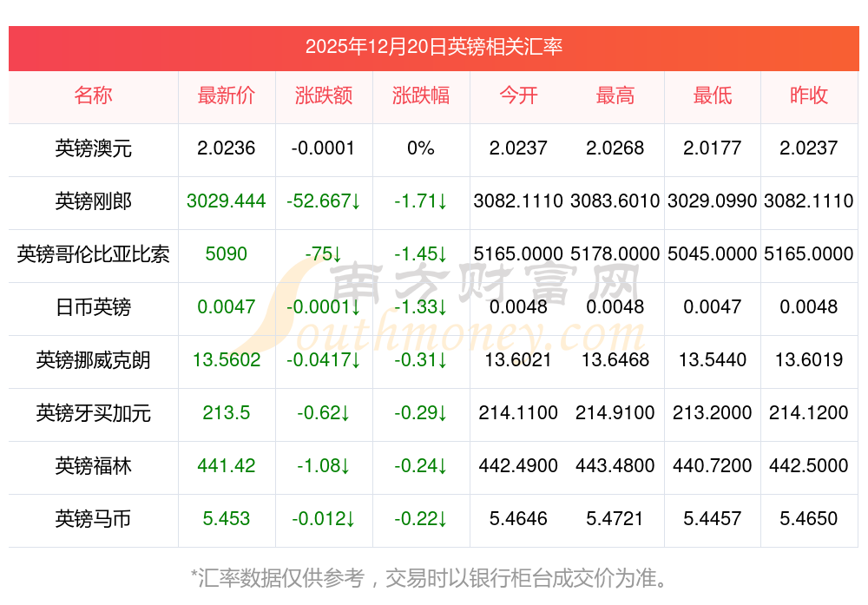Select the 最新价 column header
The height and width of the screenshot is (605, 868).
coord(226,96)
